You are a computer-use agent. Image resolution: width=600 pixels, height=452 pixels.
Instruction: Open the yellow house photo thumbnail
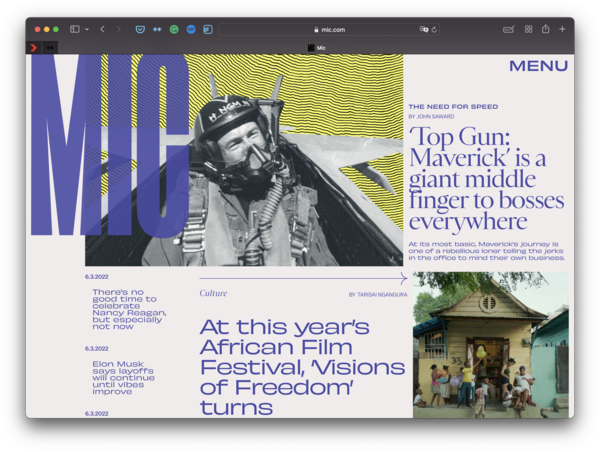(x=491, y=345)
